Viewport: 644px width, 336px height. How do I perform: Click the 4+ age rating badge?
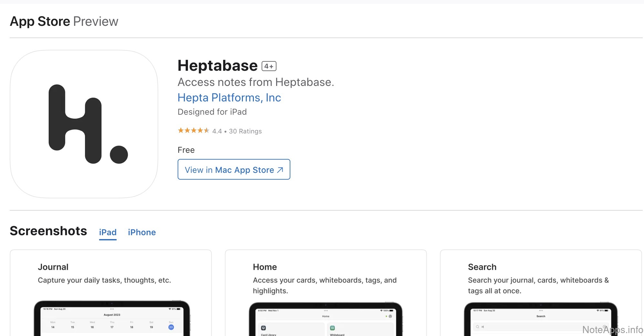269,66
